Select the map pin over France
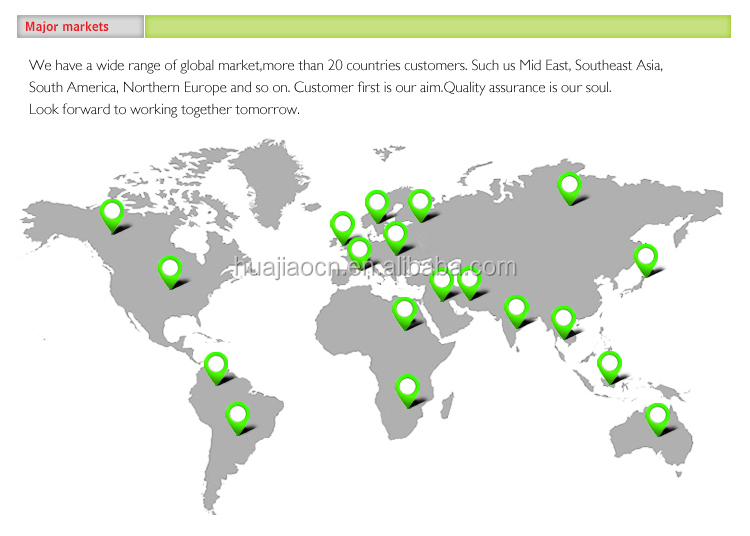This screenshot has width=750, height=536. pyautogui.click(x=359, y=252)
